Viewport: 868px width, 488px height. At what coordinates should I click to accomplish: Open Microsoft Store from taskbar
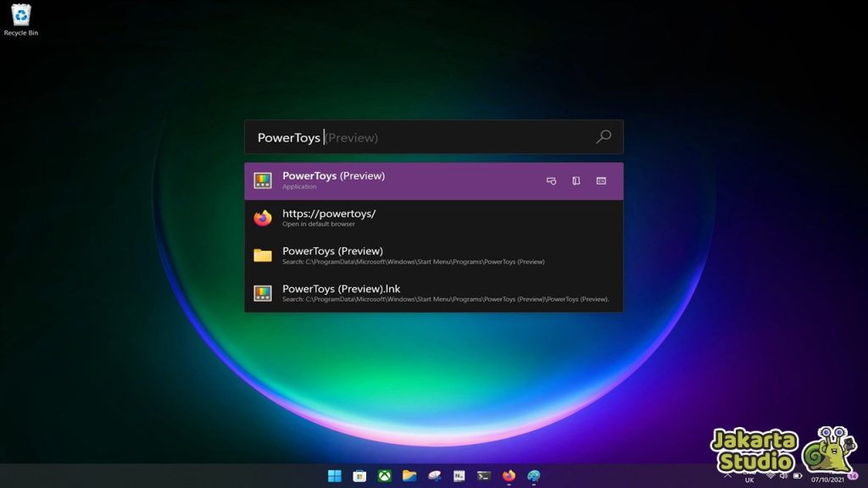click(359, 476)
